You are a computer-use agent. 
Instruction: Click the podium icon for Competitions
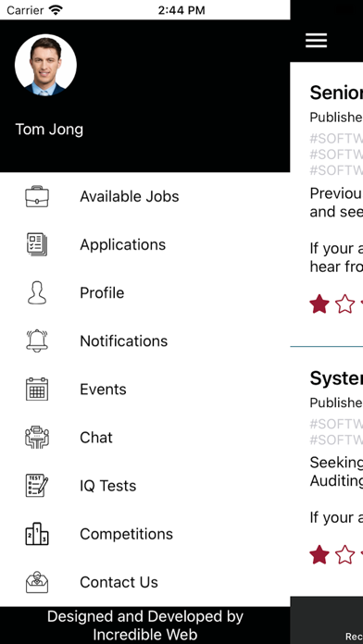point(37,534)
